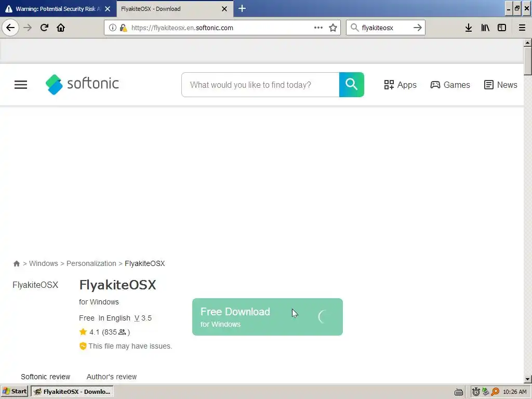This screenshot has width=532, height=399.
Task: Open page actions three-dot menu
Action: [318, 28]
